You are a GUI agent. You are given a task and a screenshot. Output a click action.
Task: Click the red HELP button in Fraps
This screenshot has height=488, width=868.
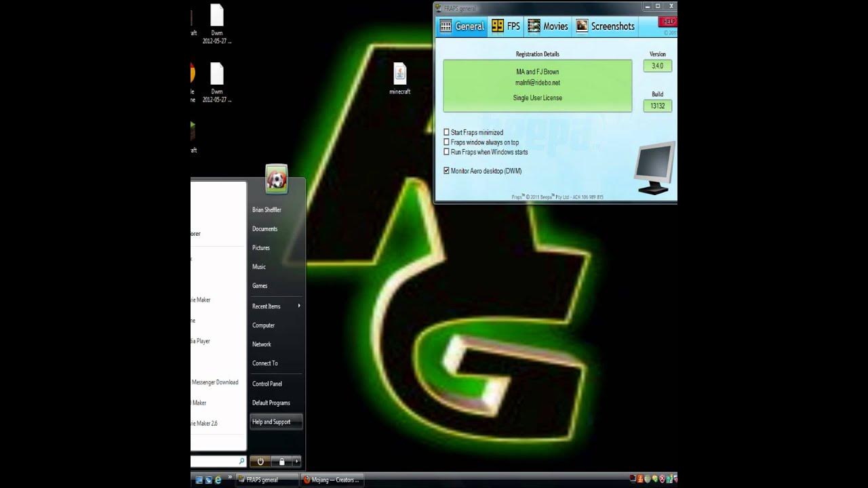point(669,22)
